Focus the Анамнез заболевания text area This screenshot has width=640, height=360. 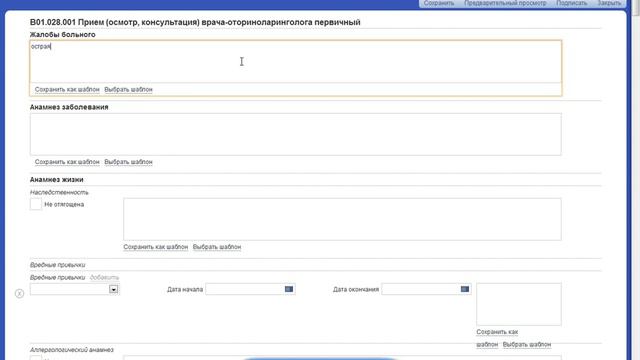point(296,134)
